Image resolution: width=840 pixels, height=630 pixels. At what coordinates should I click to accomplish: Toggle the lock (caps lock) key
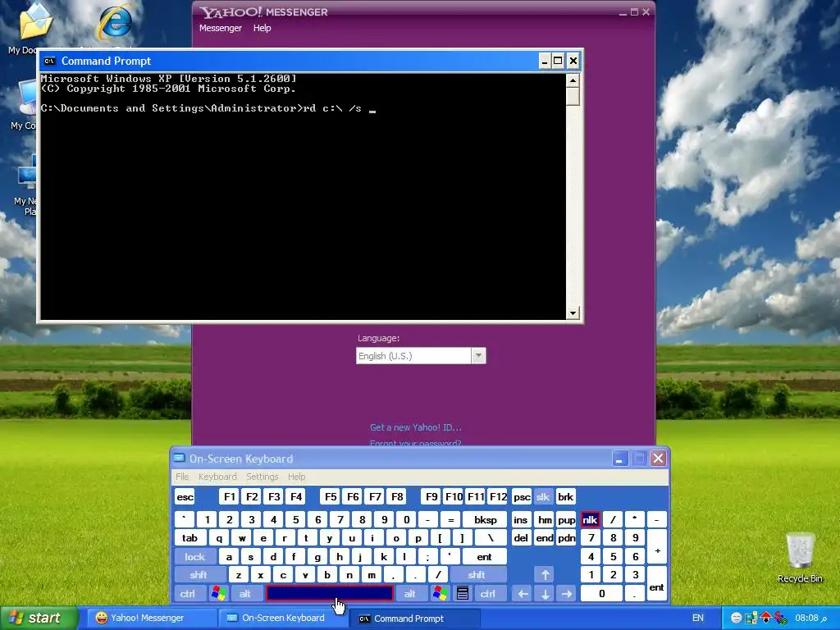[195, 557]
